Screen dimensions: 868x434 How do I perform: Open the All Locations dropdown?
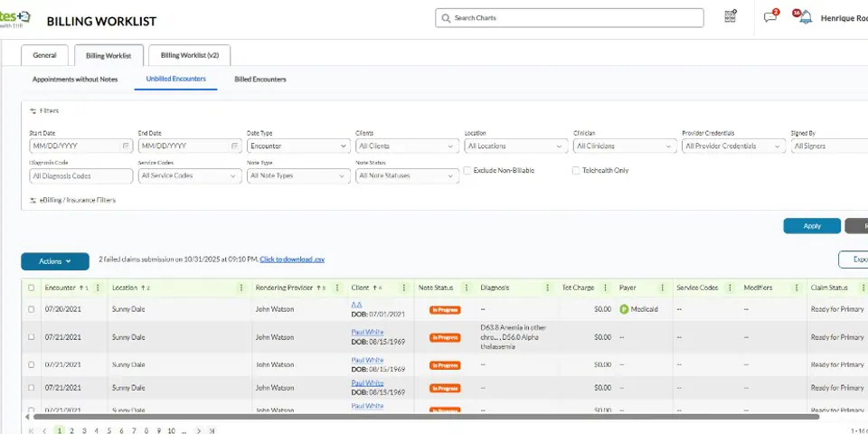[x=516, y=146]
